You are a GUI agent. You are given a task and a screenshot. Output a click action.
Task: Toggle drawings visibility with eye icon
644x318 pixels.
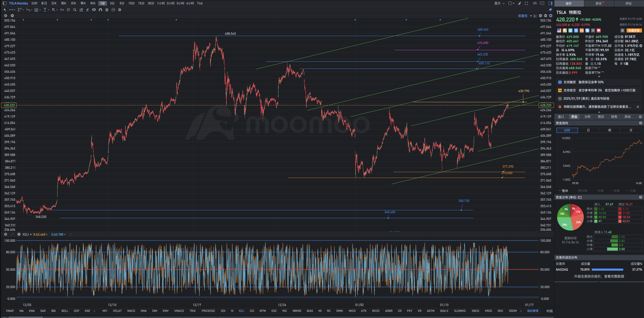pyautogui.click(x=94, y=10)
